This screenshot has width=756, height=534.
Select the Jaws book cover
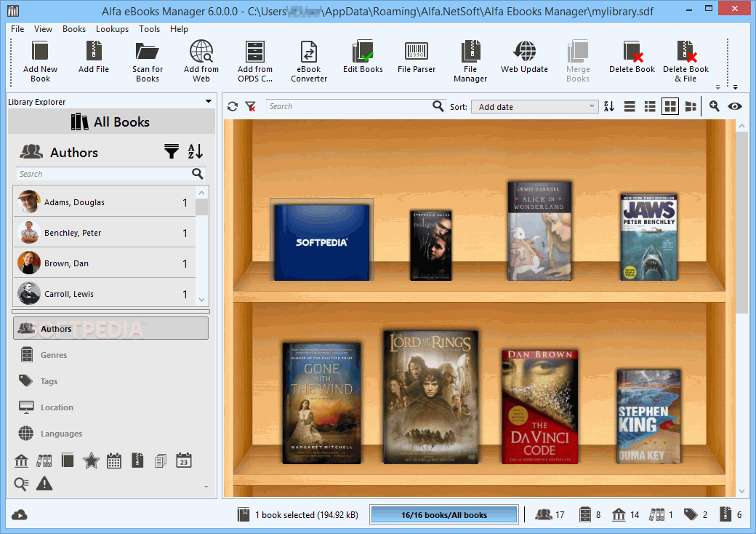pos(648,237)
